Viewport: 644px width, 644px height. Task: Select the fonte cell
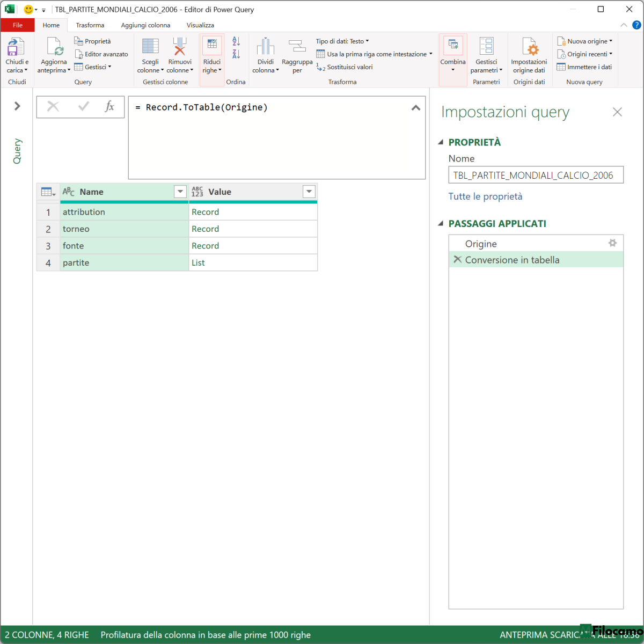coord(124,246)
